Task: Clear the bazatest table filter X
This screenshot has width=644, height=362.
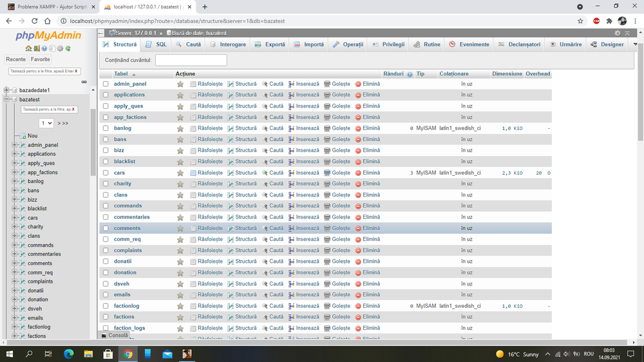Action: [73, 110]
